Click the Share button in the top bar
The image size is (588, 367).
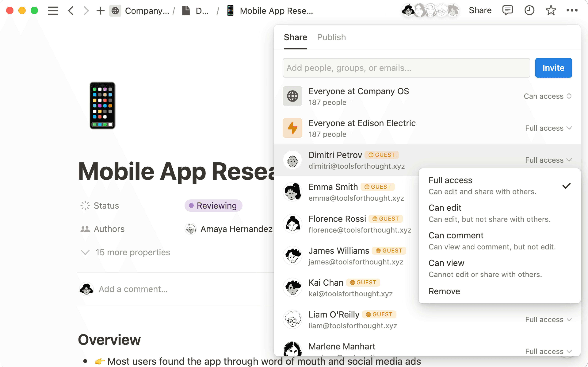coord(480,10)
